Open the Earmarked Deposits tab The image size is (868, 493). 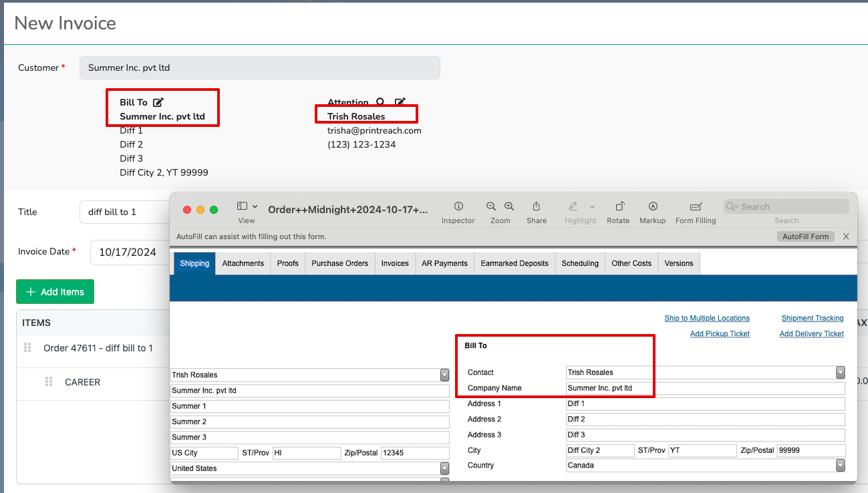click(x=515, y=263)
